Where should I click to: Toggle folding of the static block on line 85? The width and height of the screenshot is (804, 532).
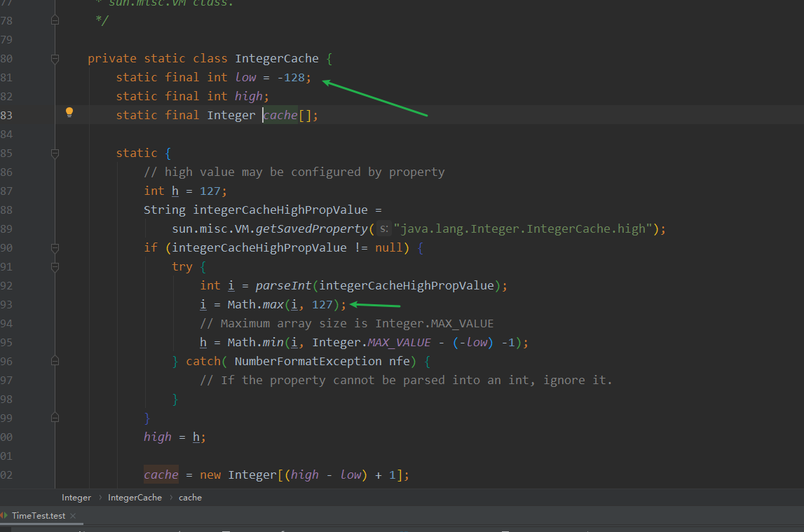(x=55, y=153)
